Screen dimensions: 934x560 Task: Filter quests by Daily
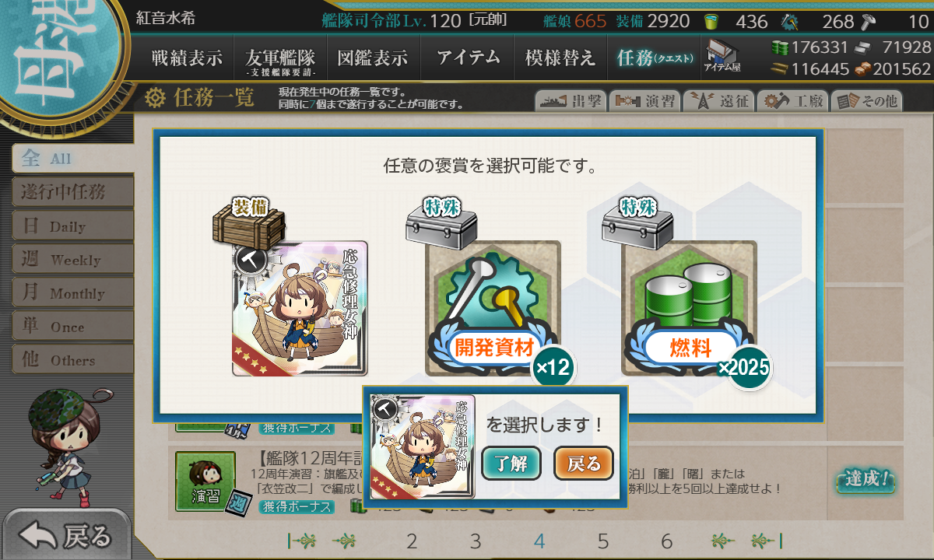72,226
